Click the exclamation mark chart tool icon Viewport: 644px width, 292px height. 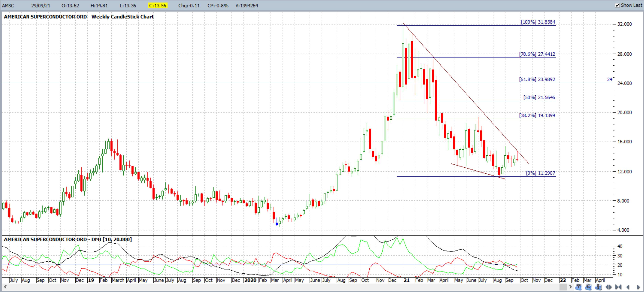pyautogui.click(x=598, y=287)
